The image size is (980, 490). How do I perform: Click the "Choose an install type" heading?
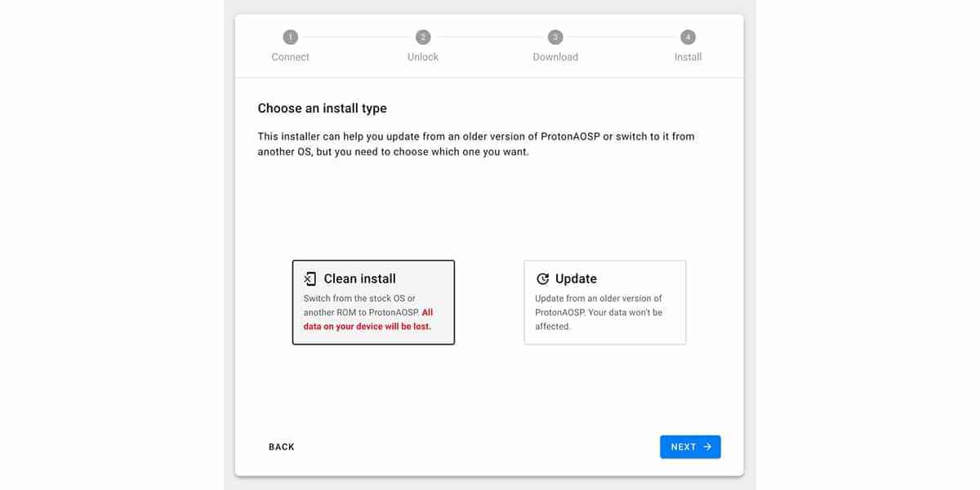pos(322,108)
